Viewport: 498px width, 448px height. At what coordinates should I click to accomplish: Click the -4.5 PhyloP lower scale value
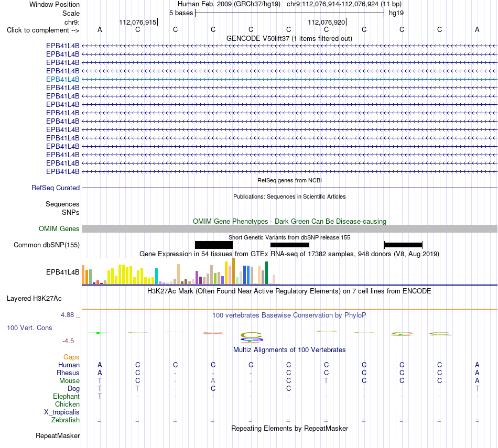click(x=68, y=341)
